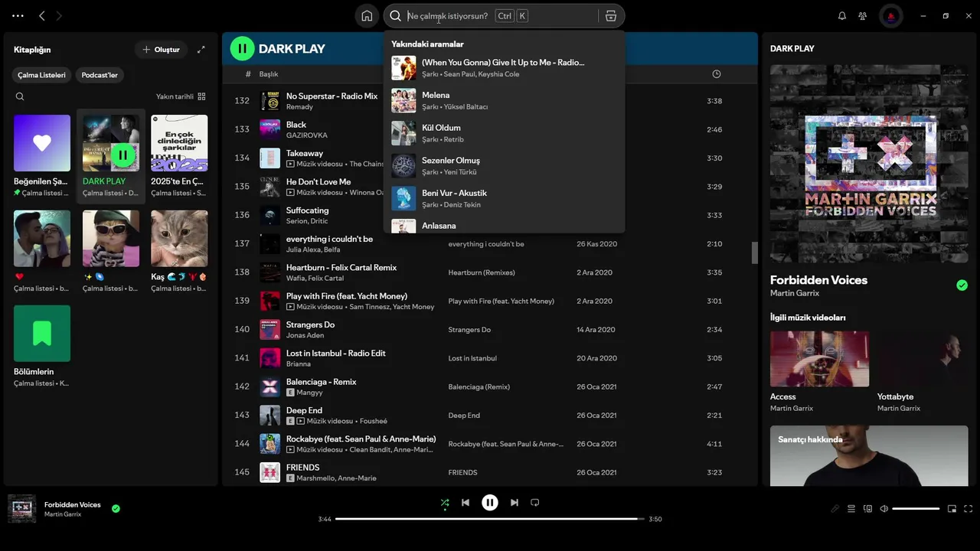The image size is (980, 551).
Task: Toggle shuffle in the player bar
Action: tap(445, 503)
